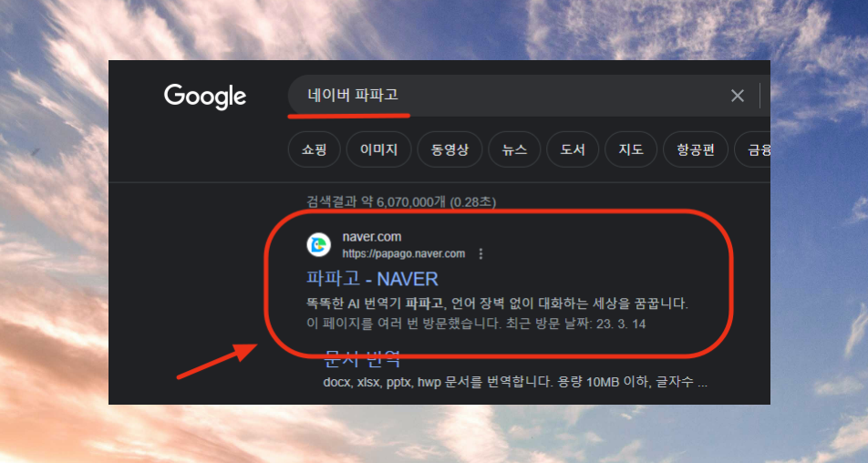This screenshot has width=868, height=463.
Task: Open the 파파고 - NAVER result link
Action: [x=372, y=279]
